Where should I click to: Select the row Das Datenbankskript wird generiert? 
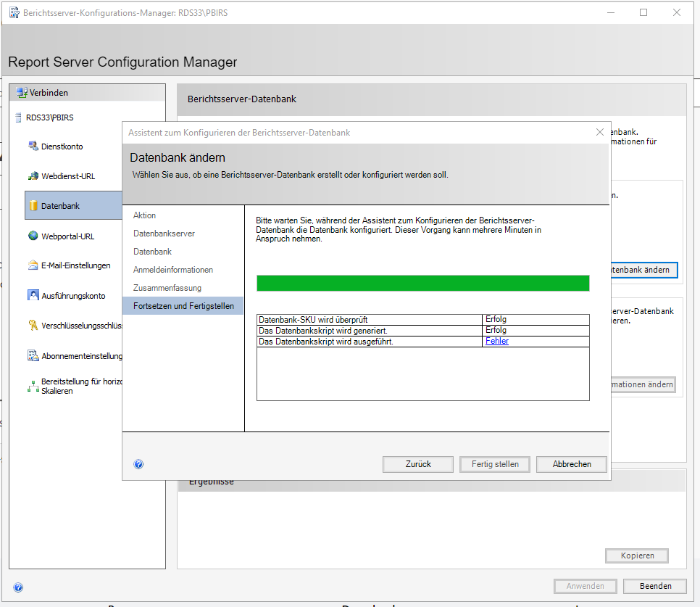click(422, 331)
